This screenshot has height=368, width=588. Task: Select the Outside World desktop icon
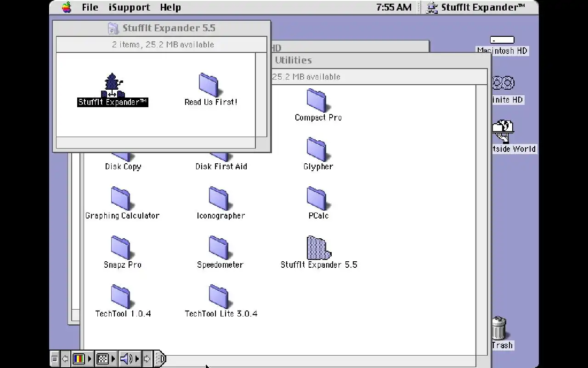pyautogui.click(x=503, y=132)
